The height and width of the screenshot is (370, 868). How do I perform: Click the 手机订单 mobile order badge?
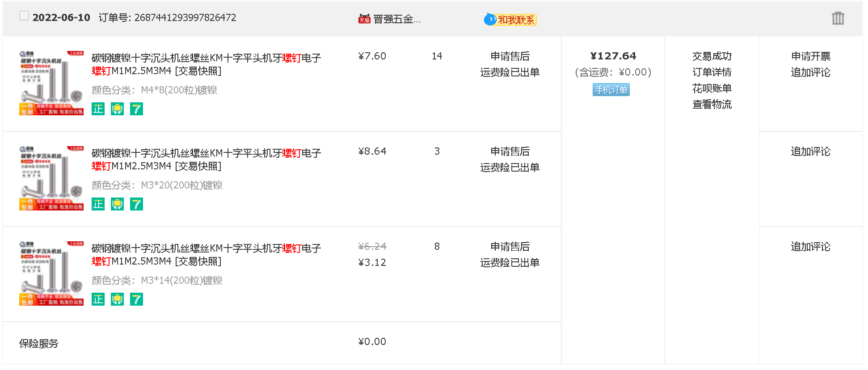(611, 90)
